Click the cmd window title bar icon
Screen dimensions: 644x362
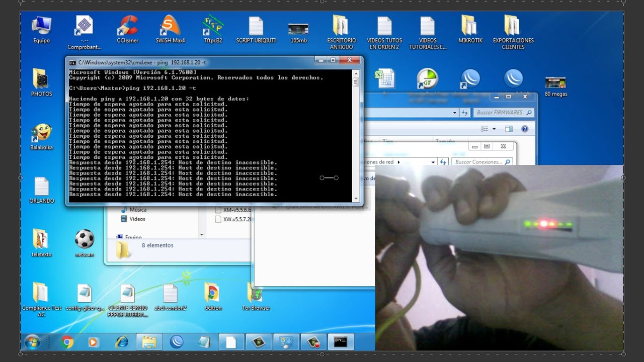click(x=72, y=62)
